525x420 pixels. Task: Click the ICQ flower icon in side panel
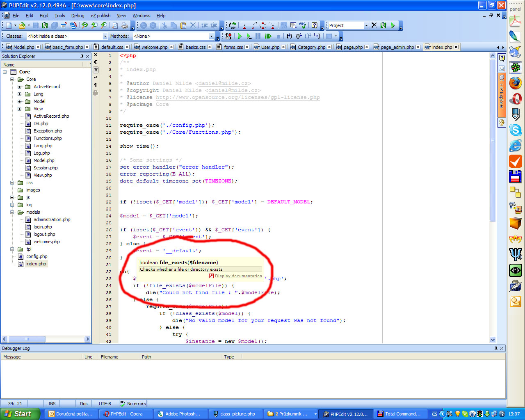[515, 68]
